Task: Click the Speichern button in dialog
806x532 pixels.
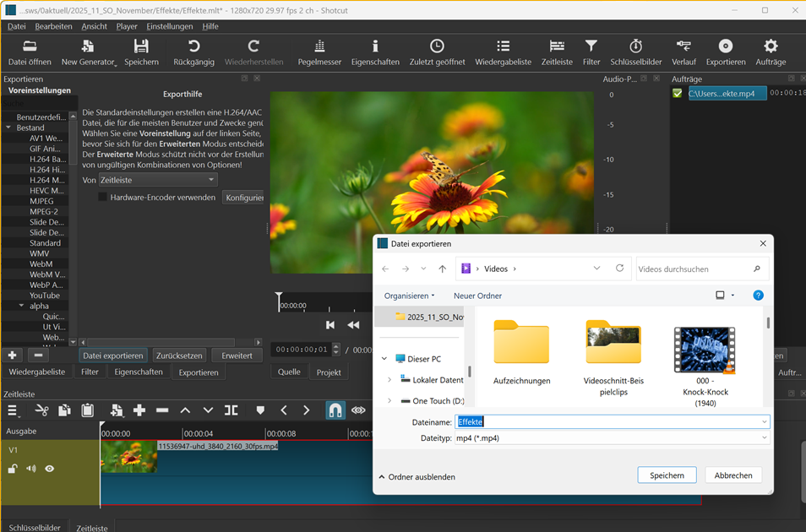Action: 667,475
